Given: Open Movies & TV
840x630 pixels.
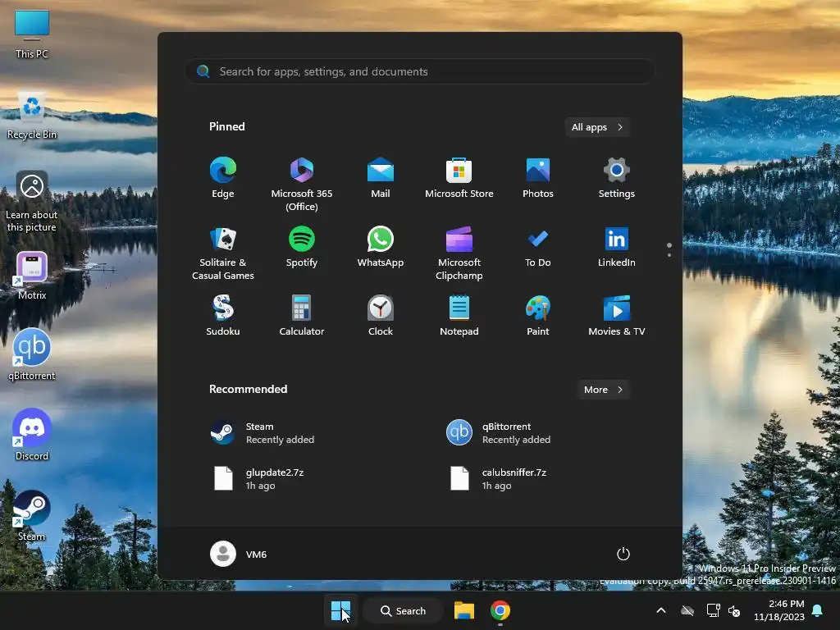Looking at the screenshot, I should 617,316.
